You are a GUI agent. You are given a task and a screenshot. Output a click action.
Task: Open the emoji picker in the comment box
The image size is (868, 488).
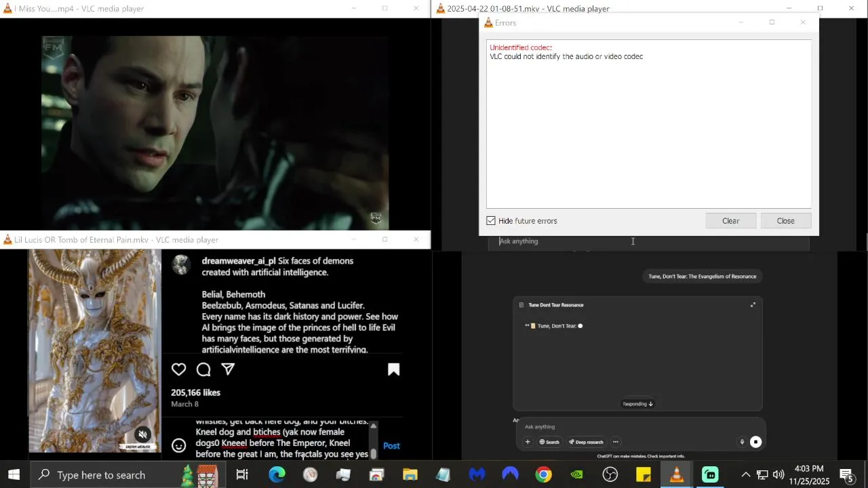pos(178,445)
